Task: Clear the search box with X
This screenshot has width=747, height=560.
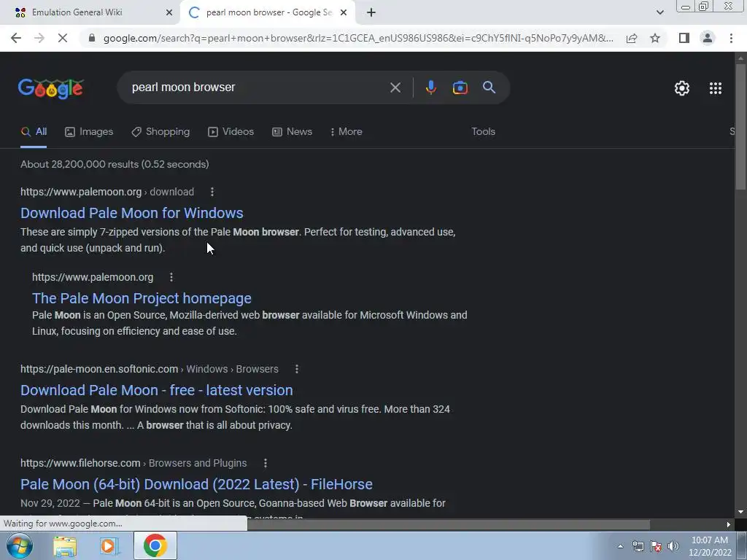Action: point(395,87)
